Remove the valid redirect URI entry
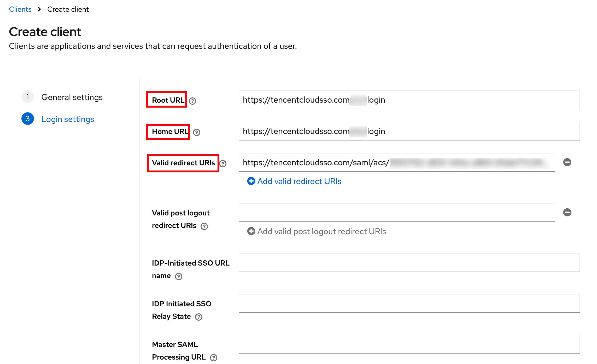 point(567,162)
